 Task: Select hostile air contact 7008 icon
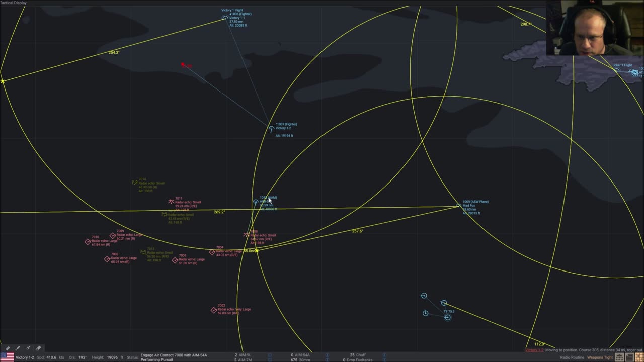(246, 235)
